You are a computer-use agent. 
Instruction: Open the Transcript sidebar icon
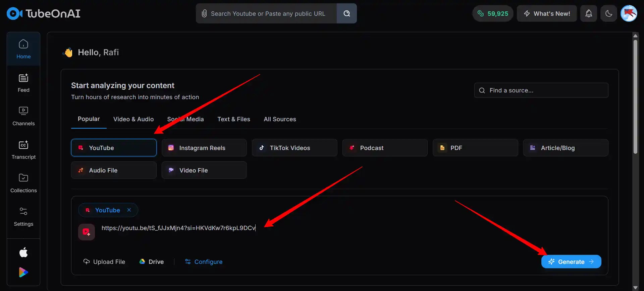pos(23,150)
